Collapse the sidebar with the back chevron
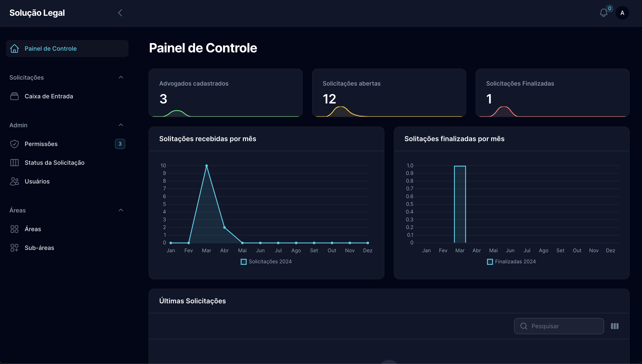The height and width of the screenshot is (364, 642). click(120, 13)
